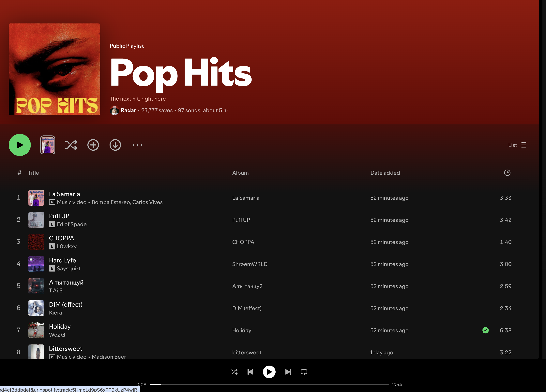Skip to previous track in player bar
This screenshot has width=546, height=392.
click(x=250, y=372)
